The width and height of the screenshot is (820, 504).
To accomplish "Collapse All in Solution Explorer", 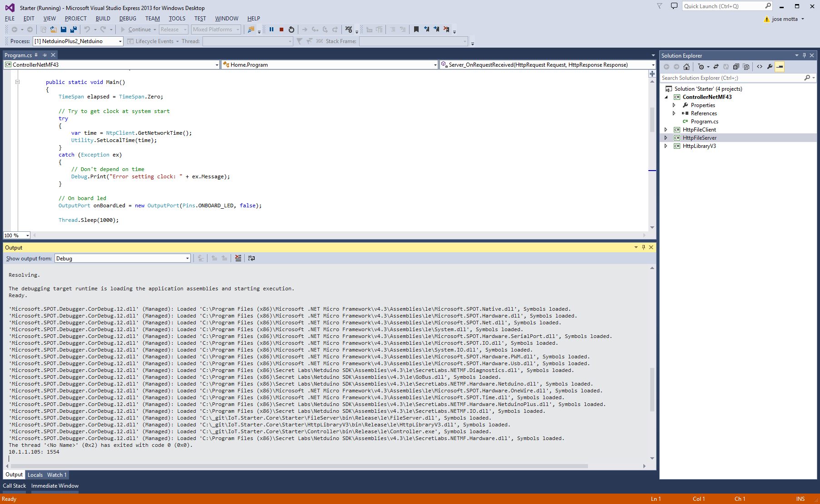I will coord(736,67).
